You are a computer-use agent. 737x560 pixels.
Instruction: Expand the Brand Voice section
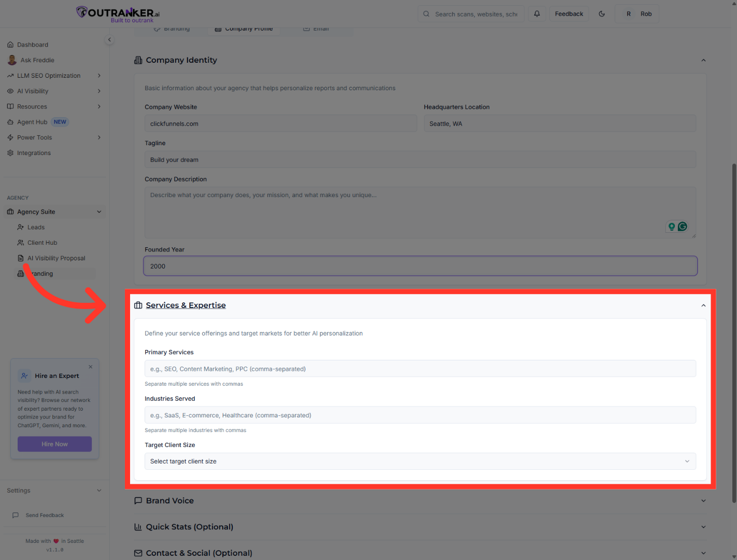coord(420,501)
